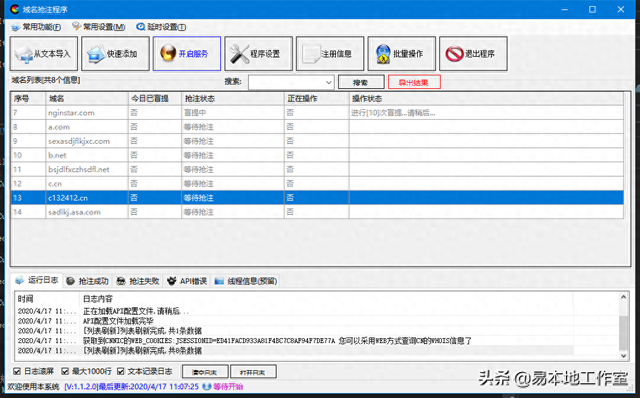
Task: Toggle the 最大1000行 checkbox
Action: click(x=65, y=371)
